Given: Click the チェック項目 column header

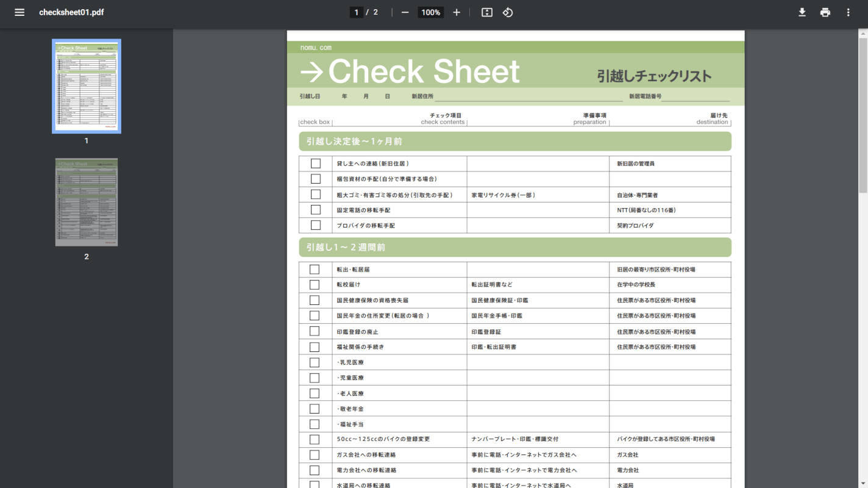Looking at the screenshot, I should [x=446, y=115].
